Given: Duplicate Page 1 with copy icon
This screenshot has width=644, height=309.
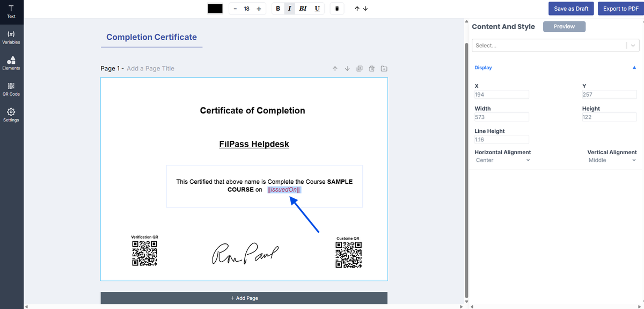Looking at the screenshot, I should tap(360, 69).
